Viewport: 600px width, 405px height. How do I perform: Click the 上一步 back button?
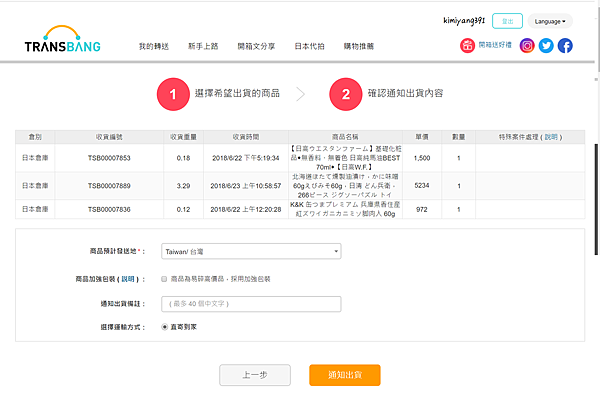(x=255, y=376)
